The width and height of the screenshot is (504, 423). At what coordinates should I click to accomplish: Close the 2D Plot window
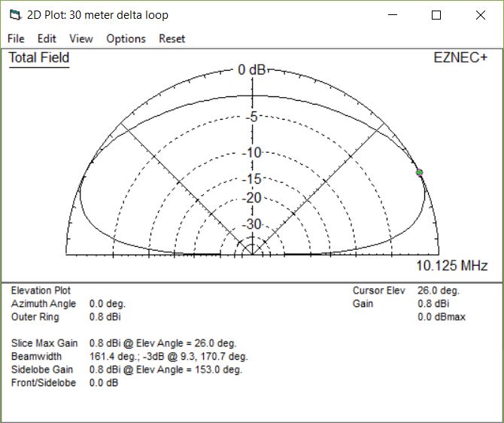[481, 15]
